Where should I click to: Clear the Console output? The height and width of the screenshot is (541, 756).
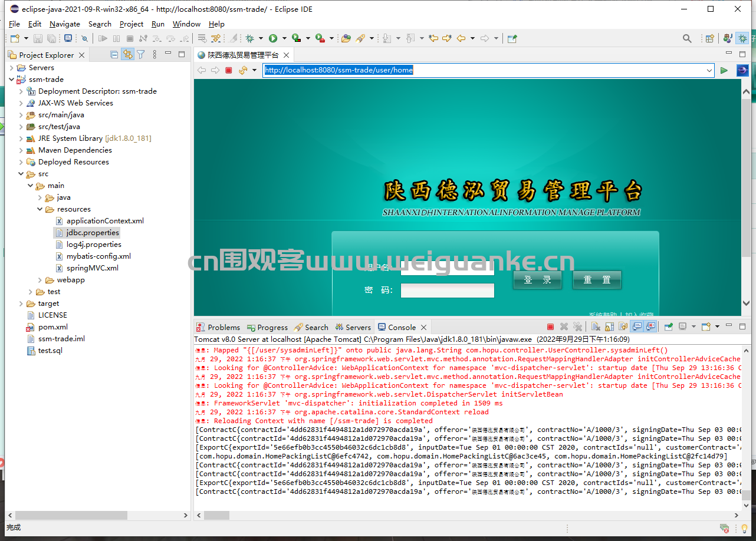click(596, 327)
